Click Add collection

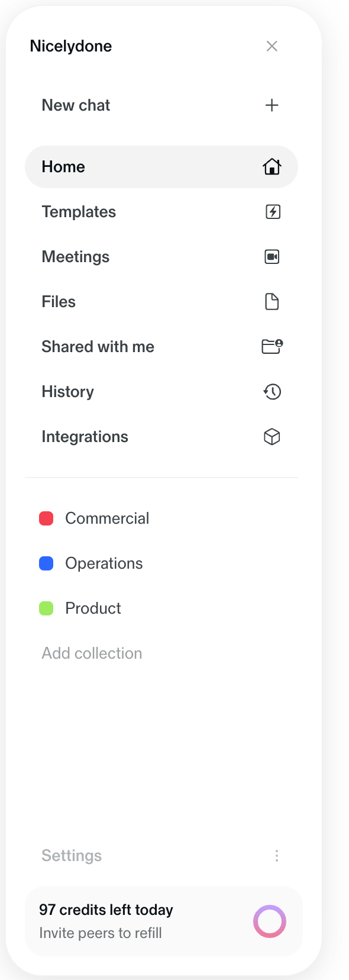click(x=92, y=653)
